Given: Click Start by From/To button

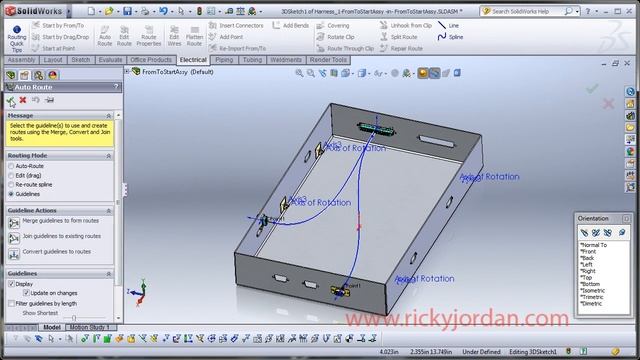Looking at the screenshot, I should (58, 25).
